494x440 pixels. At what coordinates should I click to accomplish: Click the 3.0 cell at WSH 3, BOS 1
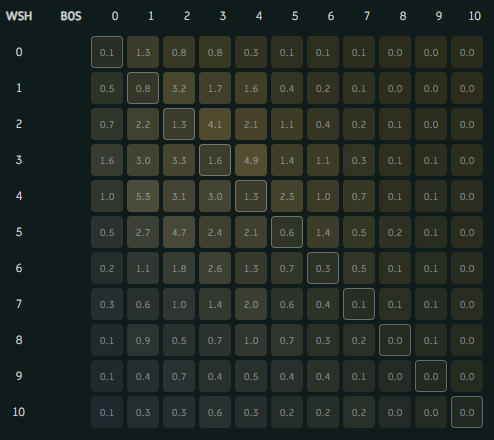(143, 160)
